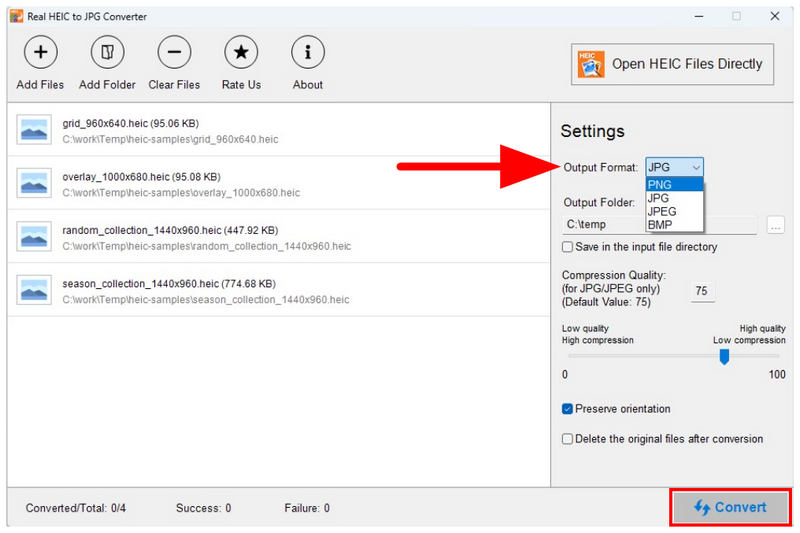Image resolution: width=800 pixels, height=533 pixels.
Task: Click the app icon in title bar
Action: pyautogui.click(x=16, y=16)
